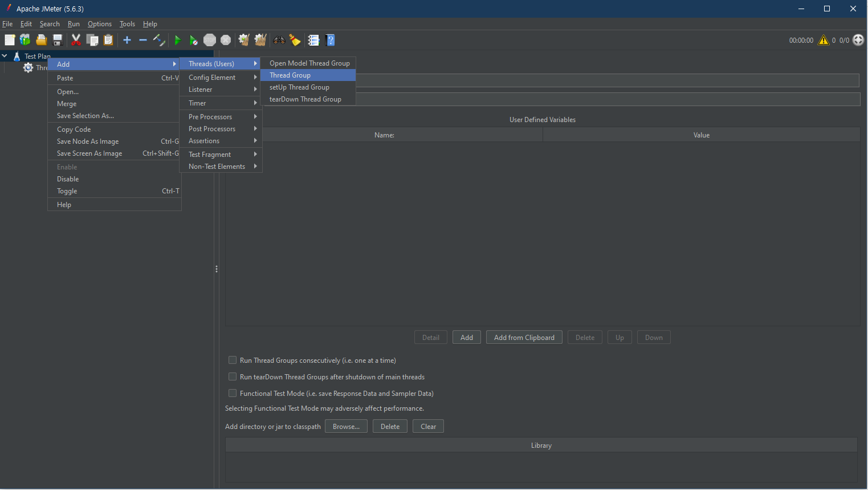
Task: Expand Assertions submenu
Action: point(221,141)
